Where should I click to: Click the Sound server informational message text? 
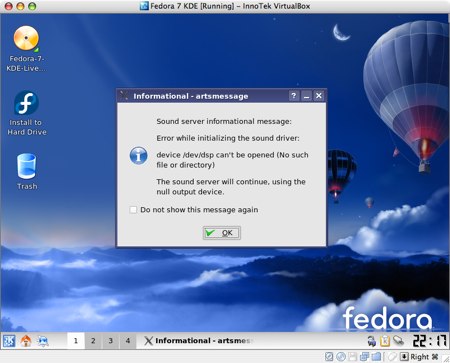pos(224,121)
